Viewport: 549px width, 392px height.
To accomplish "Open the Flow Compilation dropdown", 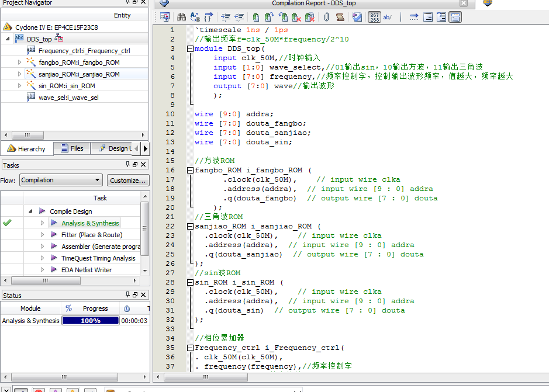I will [61, 181].
